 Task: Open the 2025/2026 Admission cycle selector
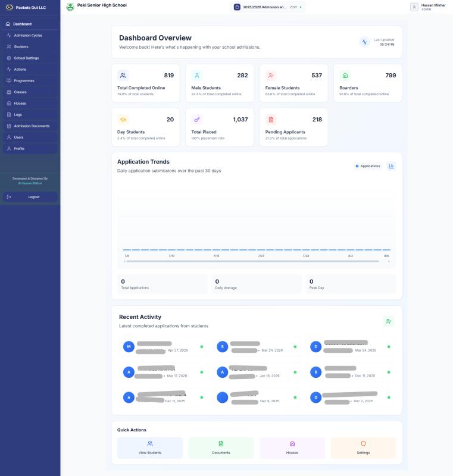[267, 7]
